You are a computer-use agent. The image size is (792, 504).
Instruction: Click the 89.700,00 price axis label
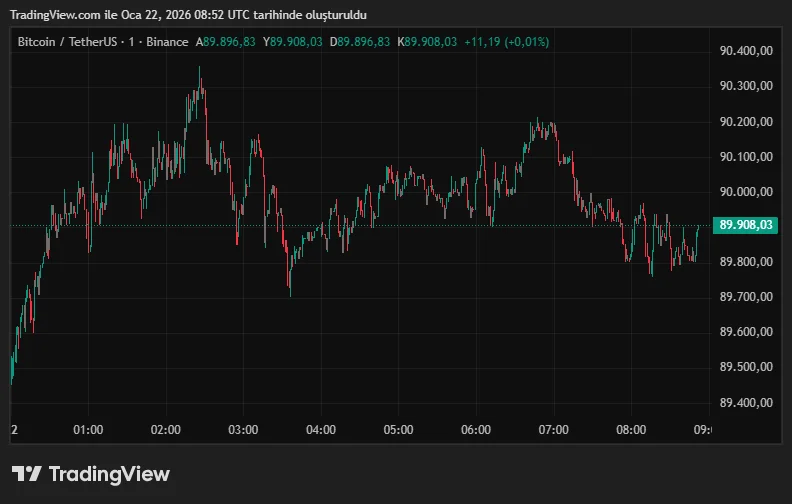tap(746, 297)
